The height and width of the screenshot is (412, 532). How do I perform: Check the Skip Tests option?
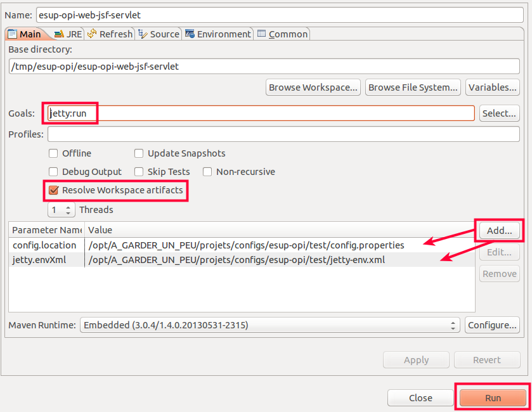pos(139,172)
